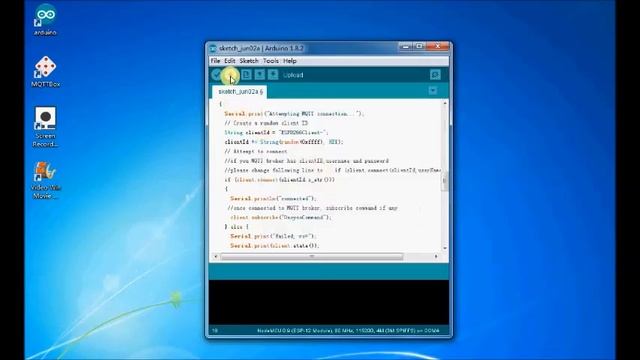
Task: Click the line 'Serial.print(client.state());'
Action: (275, 245)
